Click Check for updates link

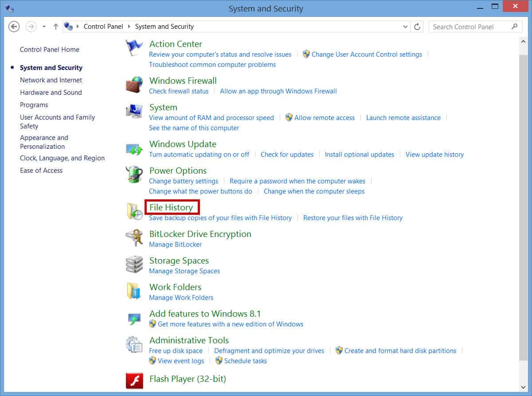(x=287, y=155)
